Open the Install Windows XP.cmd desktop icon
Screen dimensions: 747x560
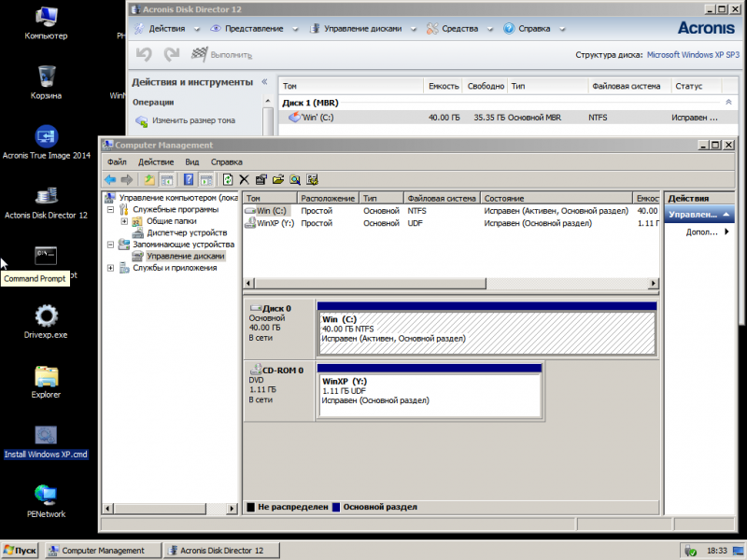tap(46, 441)
